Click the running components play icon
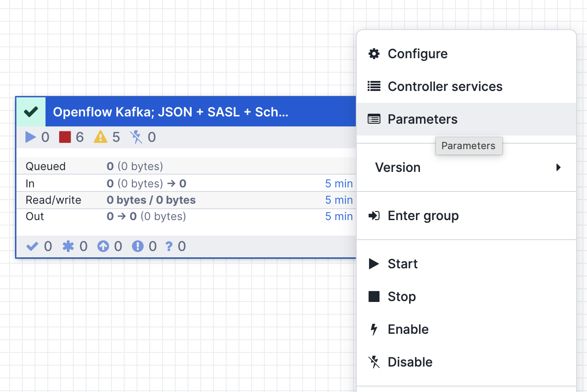This screenshot has width=587, height=392. 30,137
